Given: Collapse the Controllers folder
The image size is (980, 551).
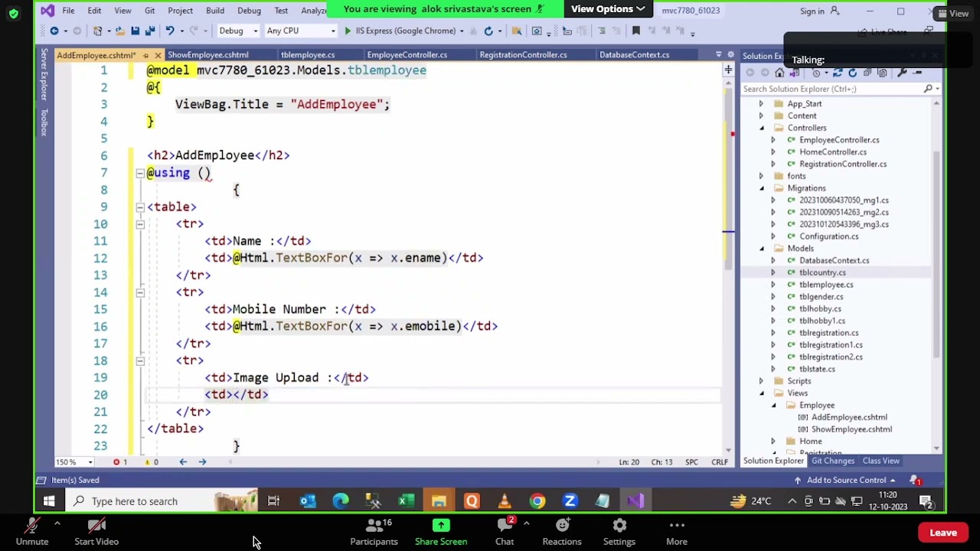Looking at the screenshot, I should (x=761, y=128).
